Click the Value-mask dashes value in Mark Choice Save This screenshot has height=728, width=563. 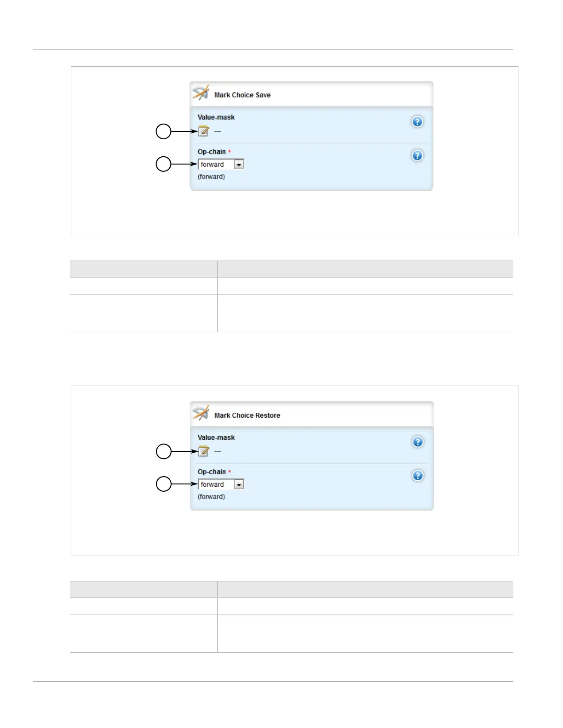click(218, 131)
